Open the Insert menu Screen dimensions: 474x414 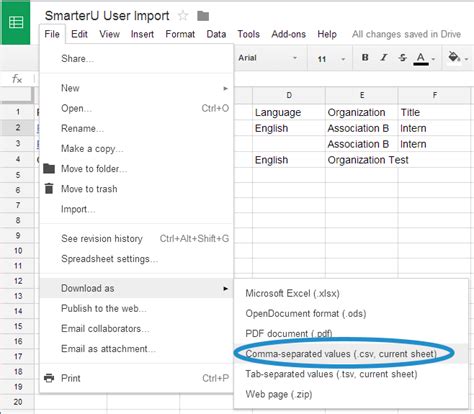click(x=142, y=34)
